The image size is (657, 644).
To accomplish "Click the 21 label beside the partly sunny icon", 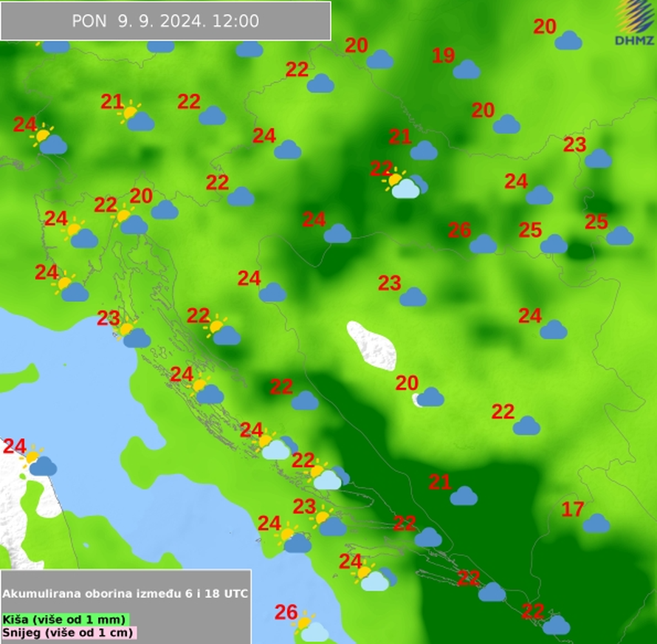I will [111, 102].
